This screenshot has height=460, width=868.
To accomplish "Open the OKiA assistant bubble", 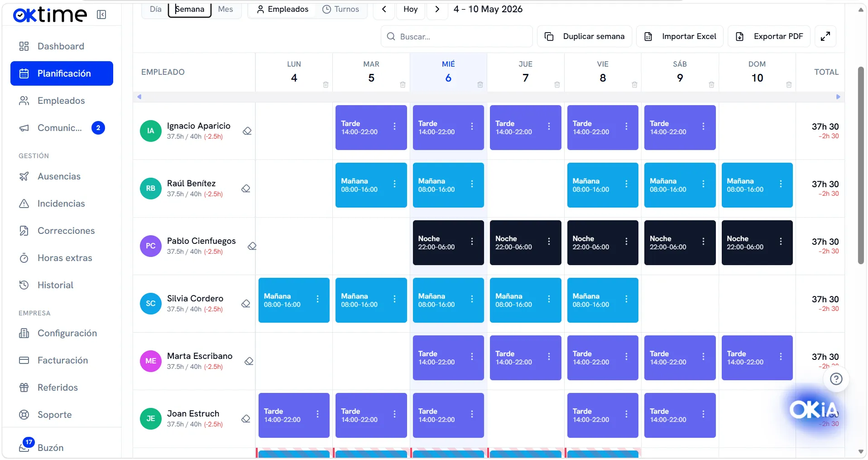I will [814, 410].
